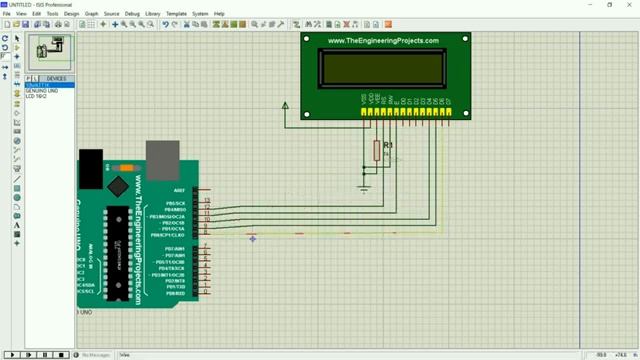The height and width of the screenshot is (360, 640).
Task: Select LCD 16x2 in the device list
Action: 36,96
